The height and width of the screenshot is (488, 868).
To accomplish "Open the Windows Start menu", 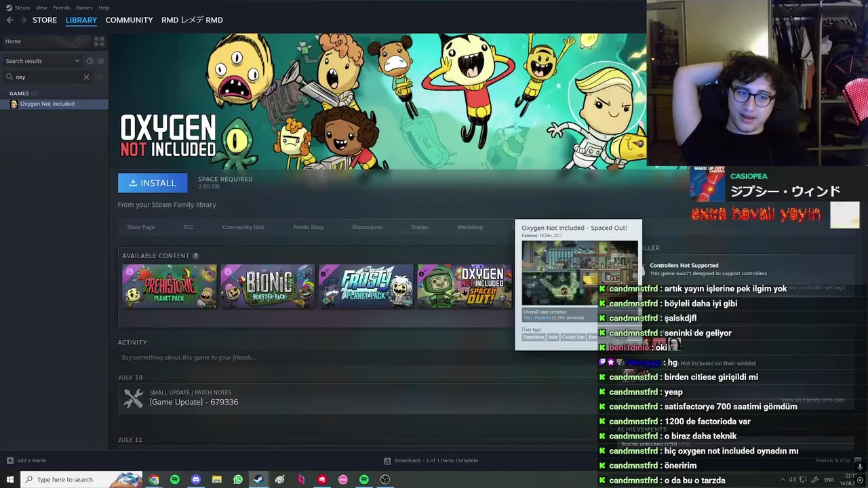I will click(9, 479).
